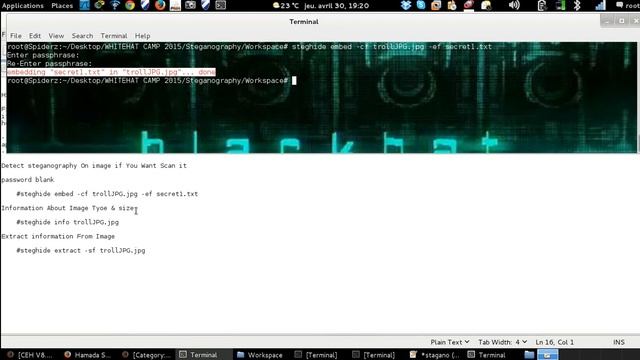The image size is (640, 360).
Task: Open the Workspace folder taskbar window
Action: click(260, 355)
